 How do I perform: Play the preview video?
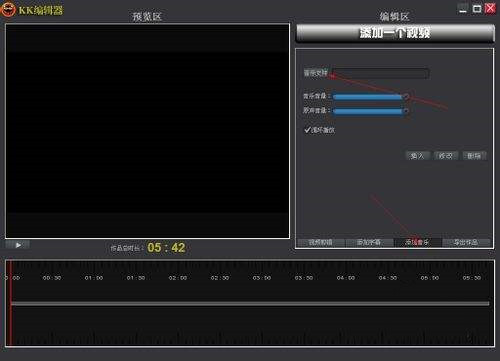[x=18, y=245]
